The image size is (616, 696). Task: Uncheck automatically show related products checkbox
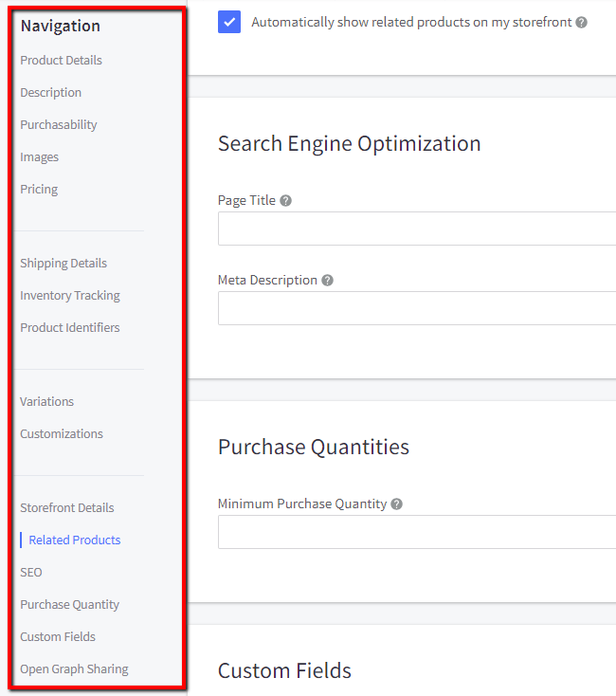pyautogui.click(x=229, y=22)
